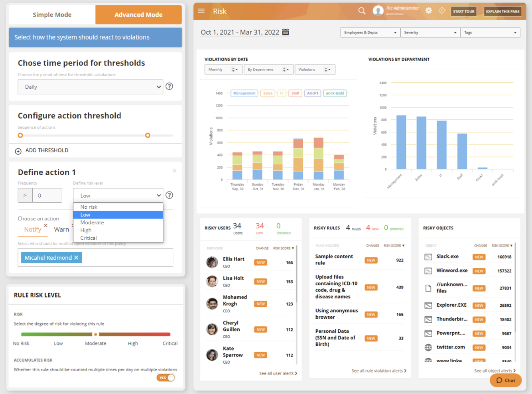532x394 pixels.
Task: Expand the Employees & Depts dropdown
Action: 370,32
